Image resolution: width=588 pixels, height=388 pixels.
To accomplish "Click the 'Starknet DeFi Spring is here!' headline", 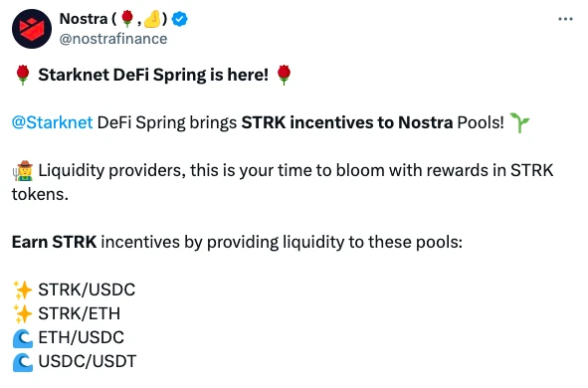I will 153,75.
